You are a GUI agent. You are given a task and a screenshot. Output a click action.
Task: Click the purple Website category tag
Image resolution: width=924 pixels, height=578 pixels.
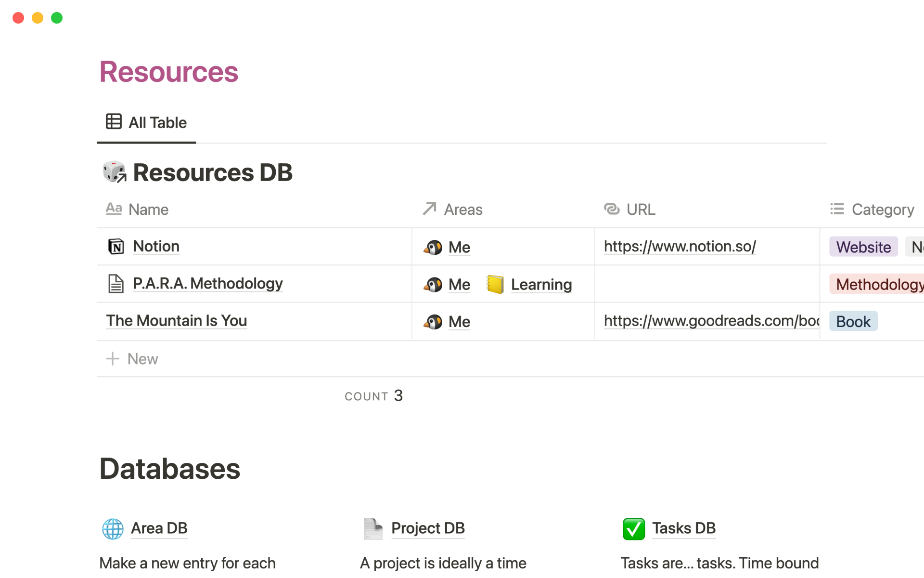pyautogui.click(x=863, y=247)
